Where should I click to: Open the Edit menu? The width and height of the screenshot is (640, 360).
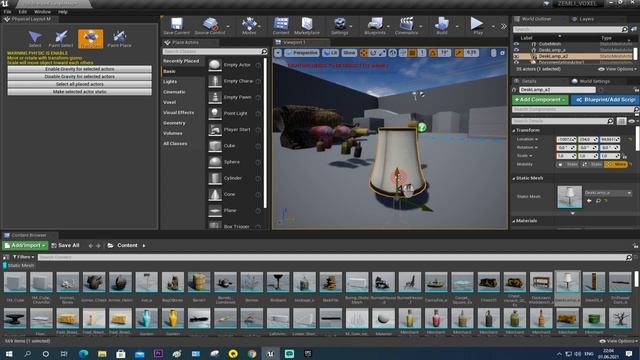[x=22, y=12]
